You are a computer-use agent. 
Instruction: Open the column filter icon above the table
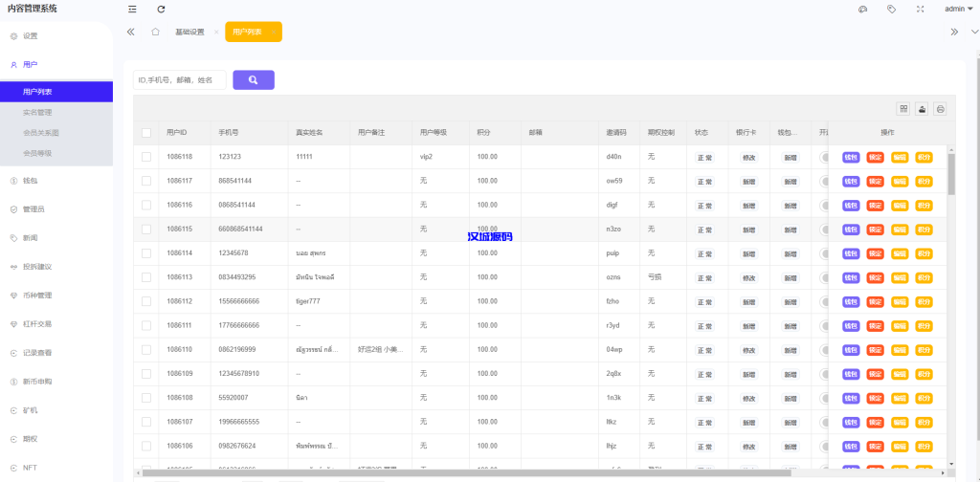(902, 109)
